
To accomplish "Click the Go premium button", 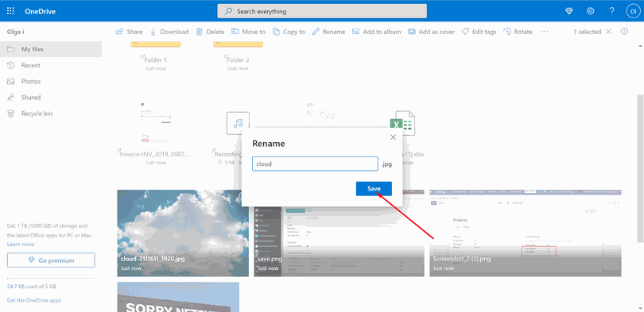I will (x=51, y=260).
